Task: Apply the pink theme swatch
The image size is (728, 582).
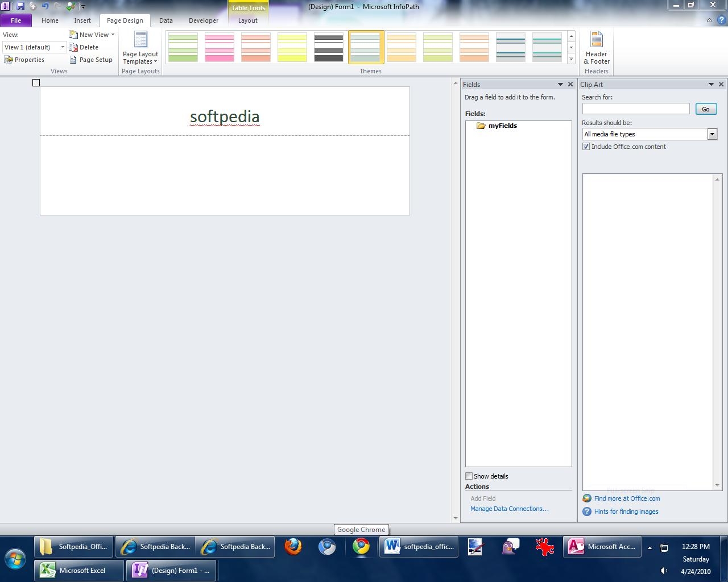Action: 220,47
